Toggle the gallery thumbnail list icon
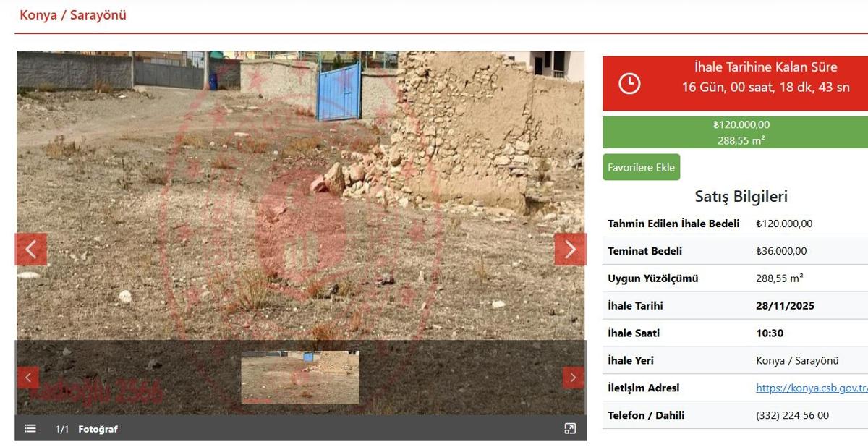Viewport: 868px width, 447px height. [x=30, y=429]
